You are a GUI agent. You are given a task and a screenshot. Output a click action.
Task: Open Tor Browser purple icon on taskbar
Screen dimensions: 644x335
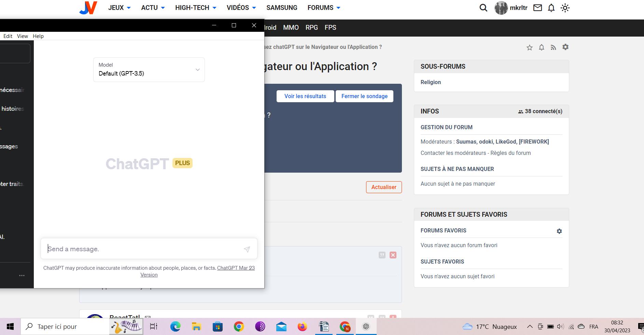[x=260, y=326]
